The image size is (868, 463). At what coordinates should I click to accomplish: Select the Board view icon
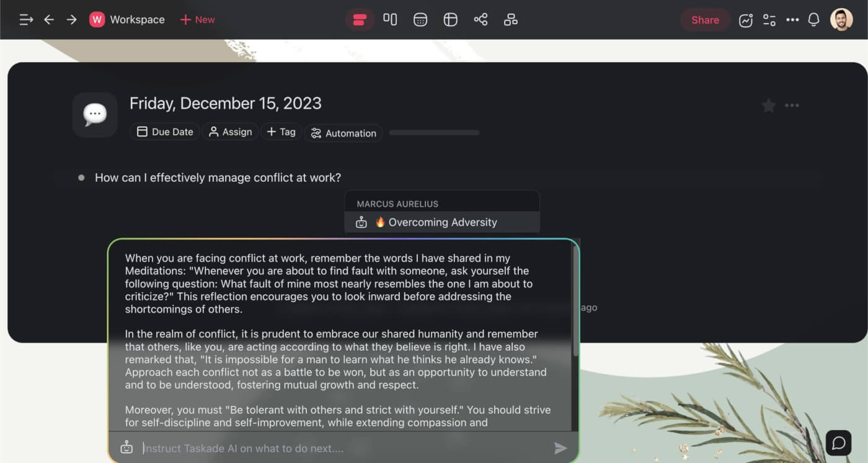[390, 19]
